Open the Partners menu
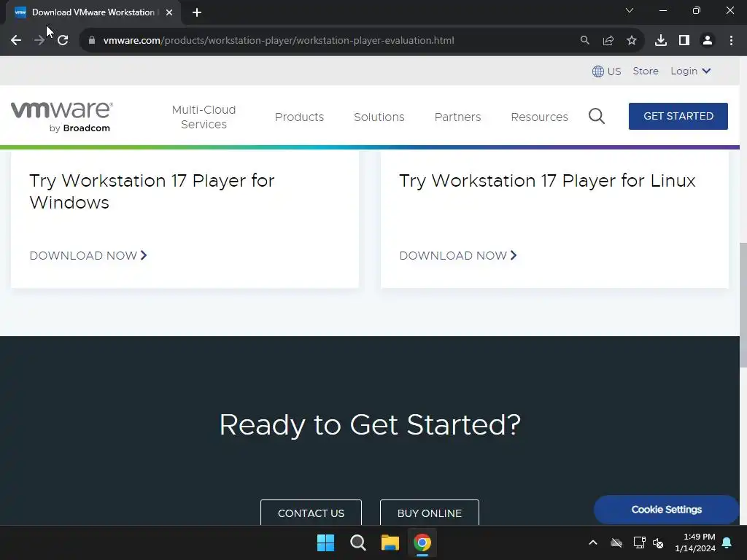Screen dimensions: 747x560 pyautogui.click(x=458, y=117)
